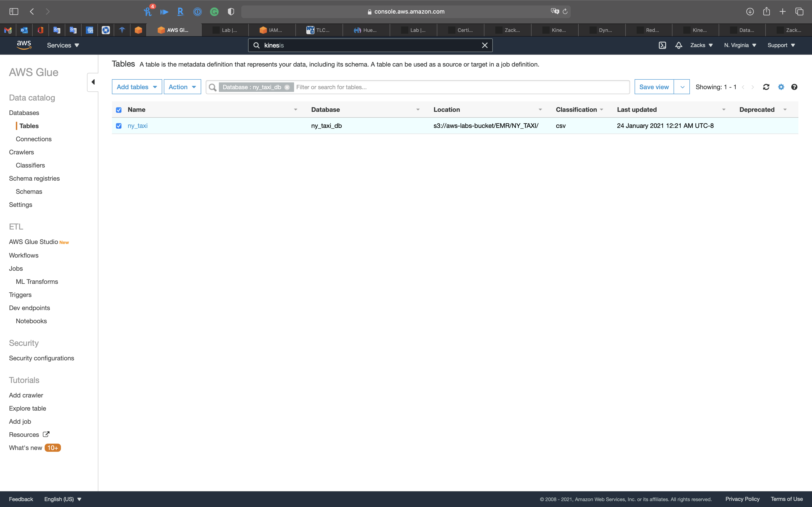This screenshot has width=812, height=507.
Task: Open the AWS CloudShell icon
Action: coord(662,45)
